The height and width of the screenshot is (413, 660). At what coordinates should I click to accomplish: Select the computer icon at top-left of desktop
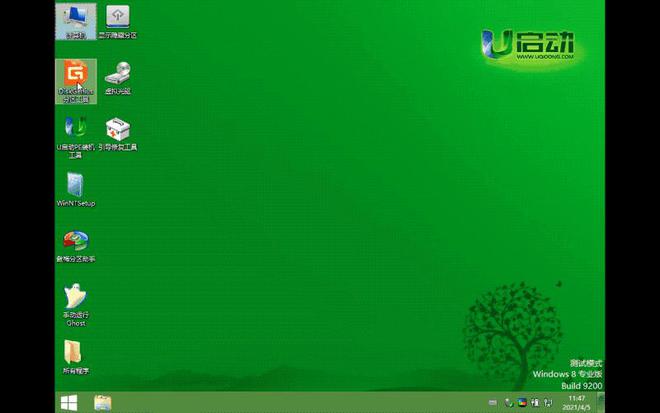tap(75, 19)
